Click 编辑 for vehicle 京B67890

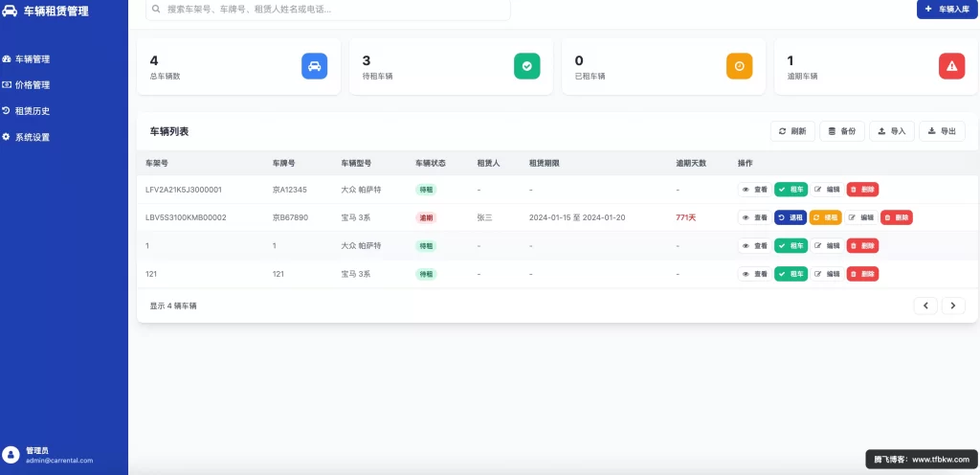861,217
